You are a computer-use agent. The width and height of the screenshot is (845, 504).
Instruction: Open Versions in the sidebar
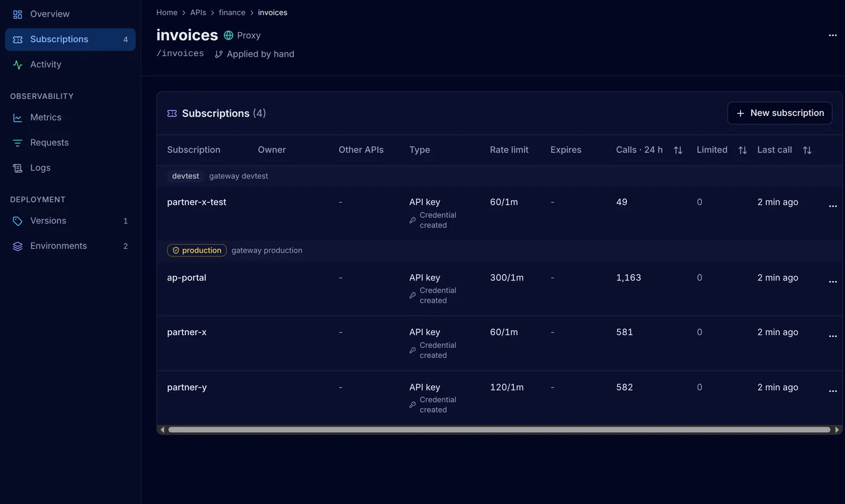coord(70,220)
